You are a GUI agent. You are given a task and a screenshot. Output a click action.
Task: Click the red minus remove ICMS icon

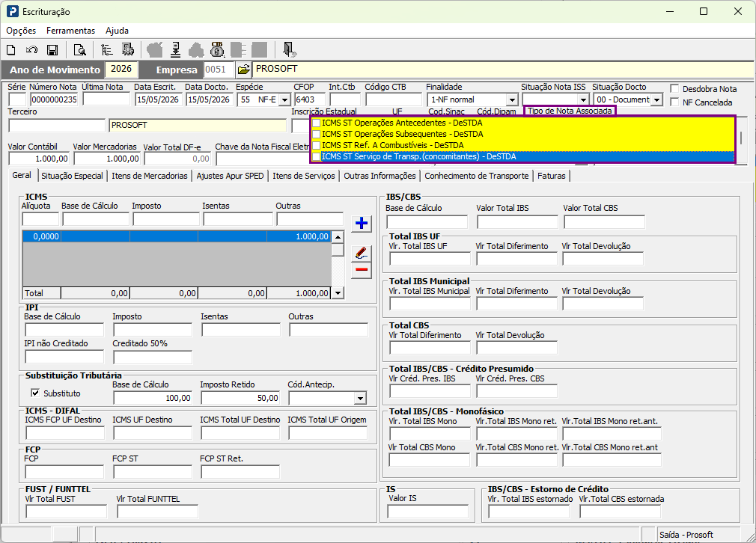tap(361, 270)
